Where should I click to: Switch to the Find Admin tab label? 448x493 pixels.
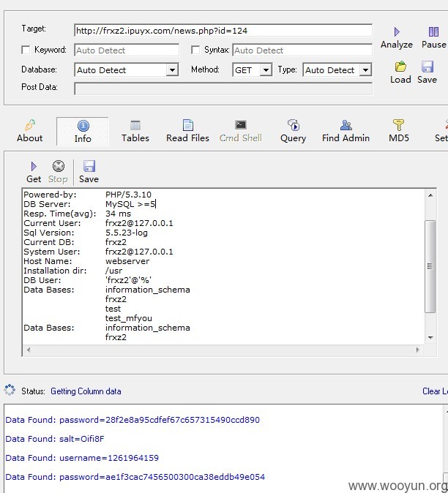pyautogui.click(x=346, y=138)
